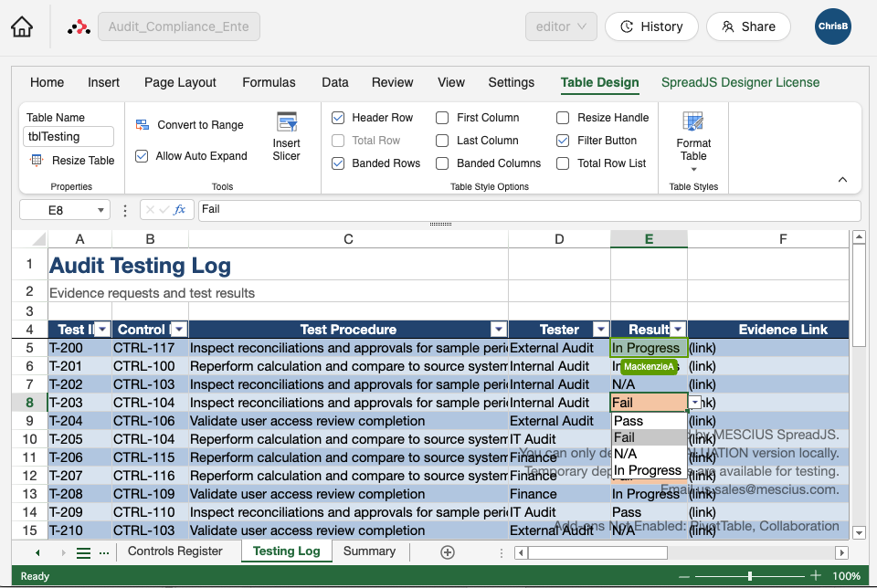Viewport: 877px width, 588px height.
Task: Enable the Total Row checkbox
Action: (339, 140)
